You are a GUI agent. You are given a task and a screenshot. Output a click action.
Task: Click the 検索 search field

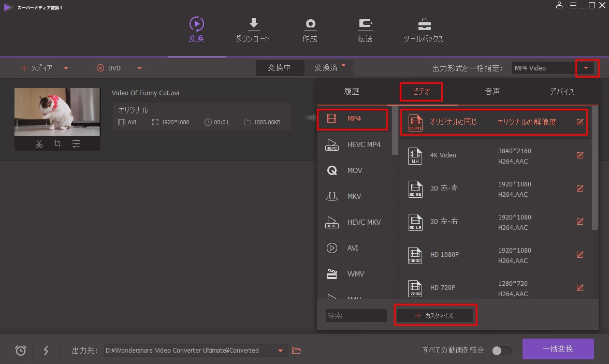[356, 315]
